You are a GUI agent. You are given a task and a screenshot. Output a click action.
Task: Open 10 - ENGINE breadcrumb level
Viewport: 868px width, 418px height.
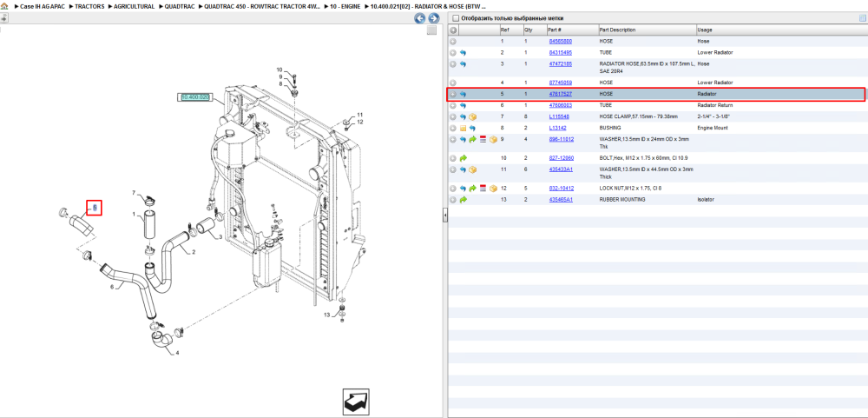pos(345,7)
